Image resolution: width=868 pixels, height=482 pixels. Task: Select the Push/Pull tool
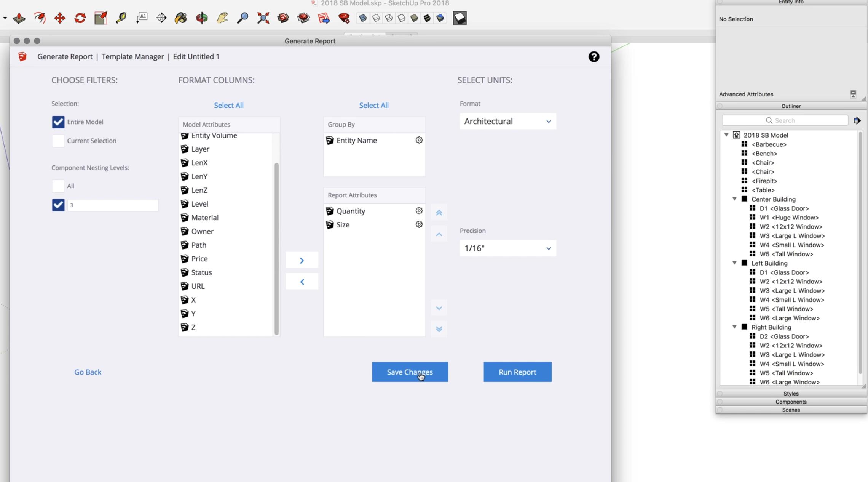point(19,18)
